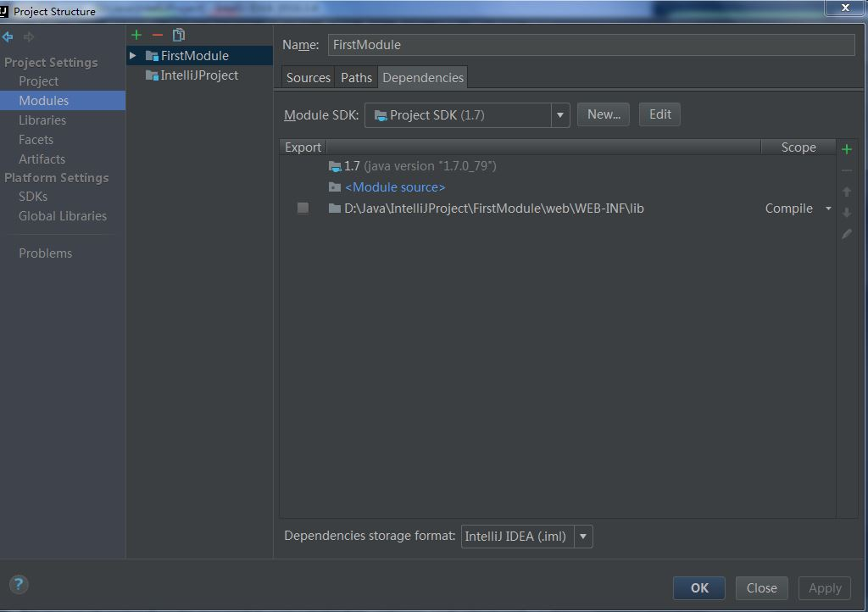The image size is (868, 612).
Task: Click the IntelliJ logo in title bar
Action: pyautogui.click(x=4, y=11)
